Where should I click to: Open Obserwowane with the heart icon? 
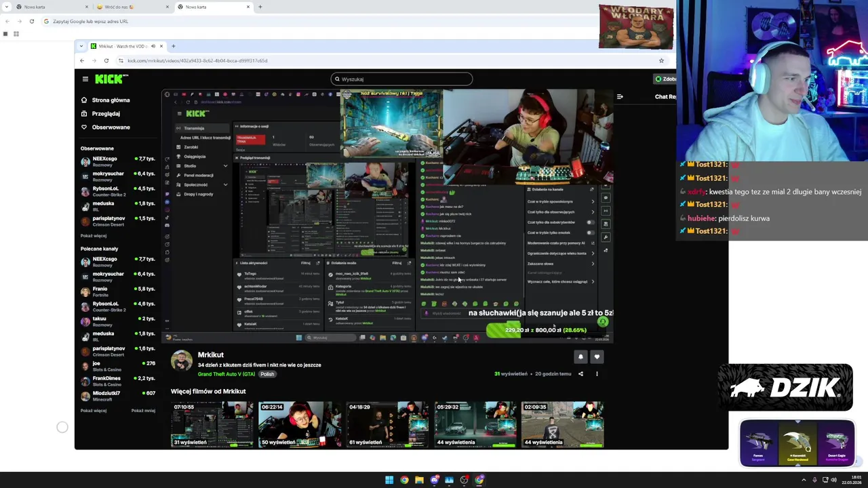coord(105,127)
